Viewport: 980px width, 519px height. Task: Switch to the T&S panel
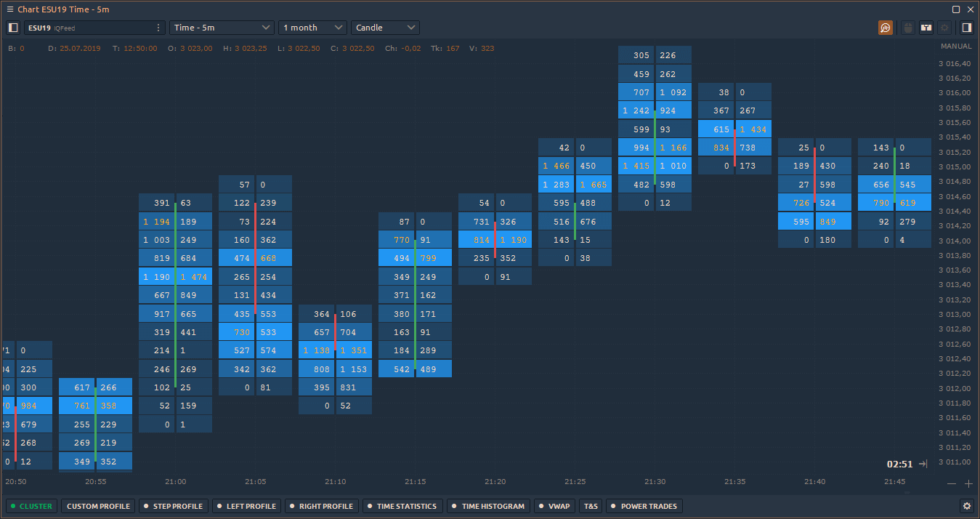590,506
